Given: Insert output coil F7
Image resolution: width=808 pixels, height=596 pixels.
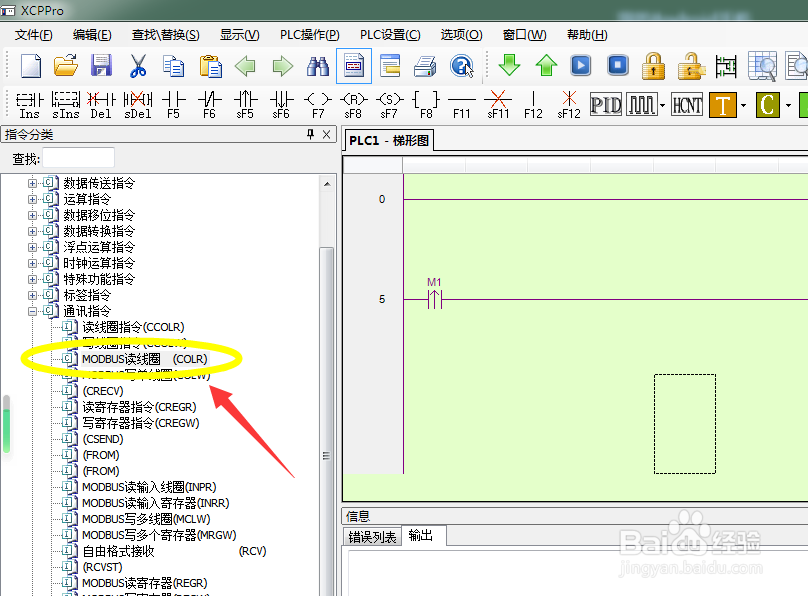Looking at the screenshot, I should pyautogui.click(x=318, y=105).
